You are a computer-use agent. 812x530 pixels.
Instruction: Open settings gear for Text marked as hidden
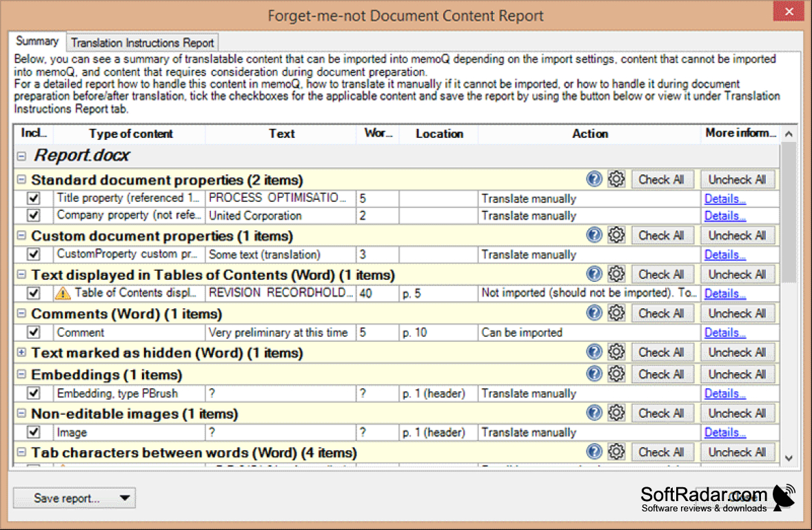(616, 352)
